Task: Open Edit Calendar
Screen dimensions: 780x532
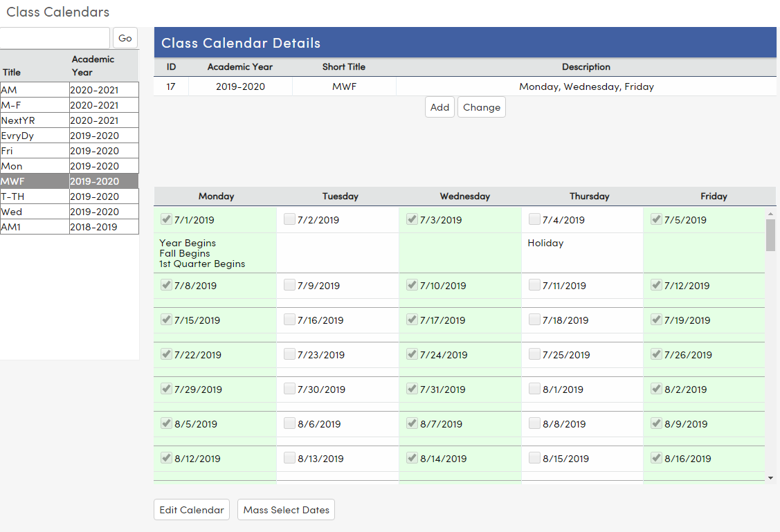Action: pos(191,509)
